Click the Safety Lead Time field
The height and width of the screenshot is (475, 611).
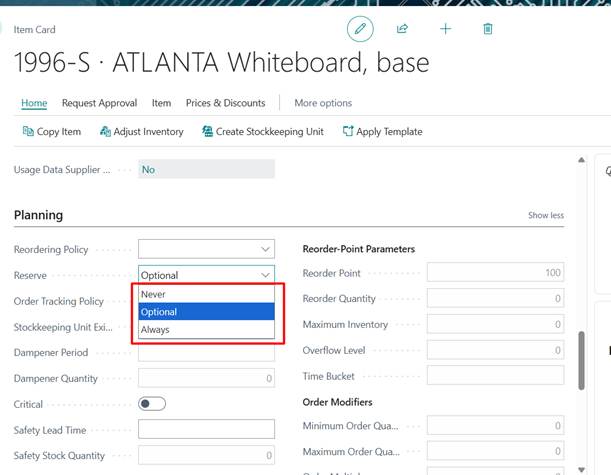pyautogui.click(x=206, y=429)
